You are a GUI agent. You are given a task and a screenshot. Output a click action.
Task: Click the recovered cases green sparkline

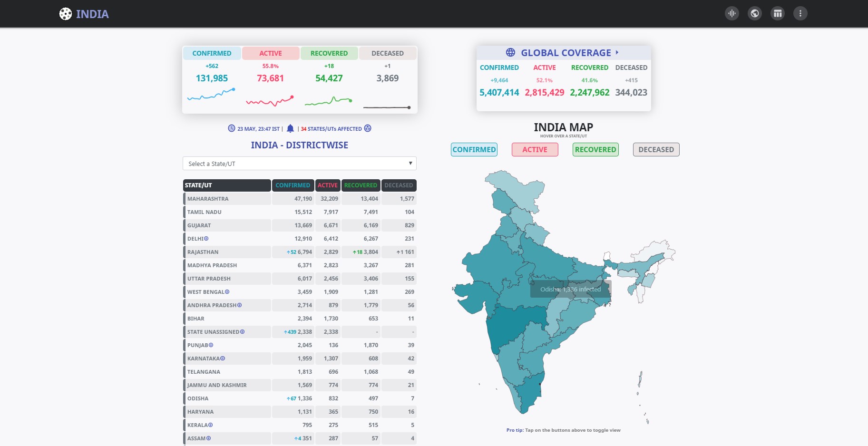[x=329, y=101]
